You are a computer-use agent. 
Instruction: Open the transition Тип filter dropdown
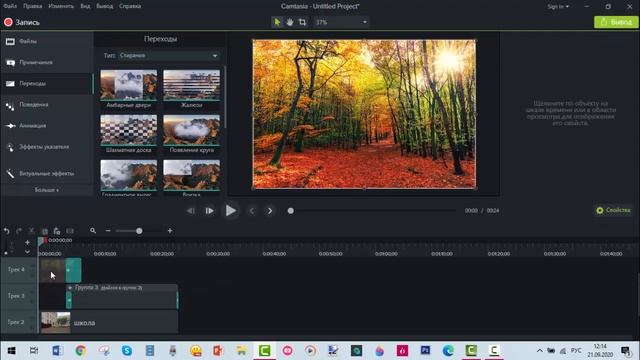pos(169,56)
